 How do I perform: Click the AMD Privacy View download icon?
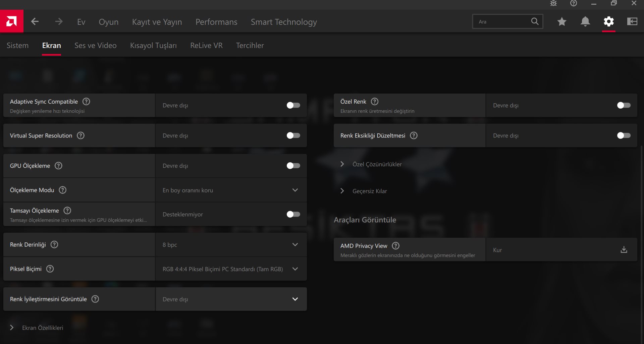tap(624, 250)
